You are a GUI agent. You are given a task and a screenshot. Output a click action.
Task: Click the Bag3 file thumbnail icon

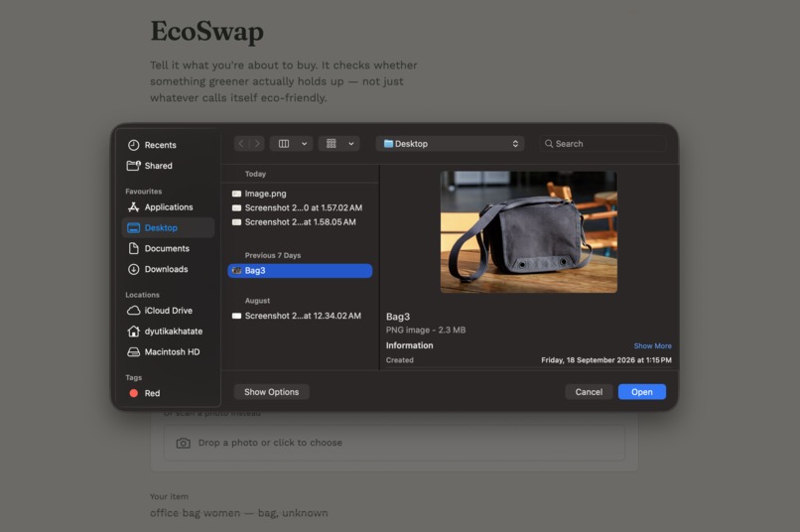click(x=237, y=271)
